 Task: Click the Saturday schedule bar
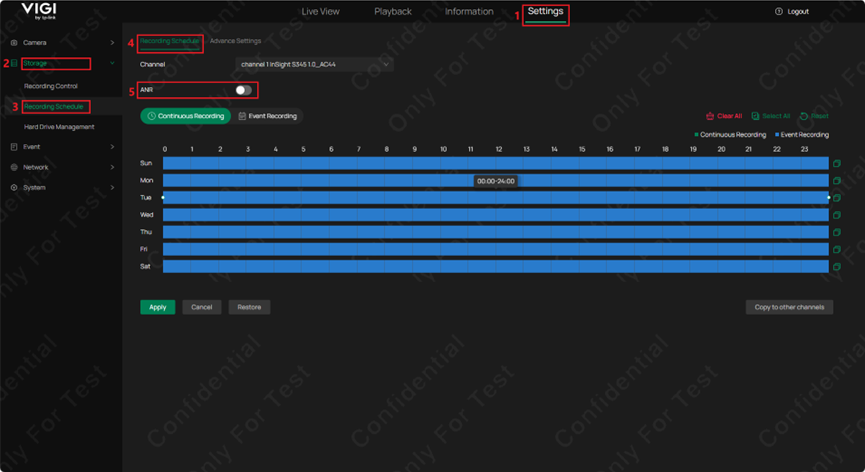click(x=495, y=266)
